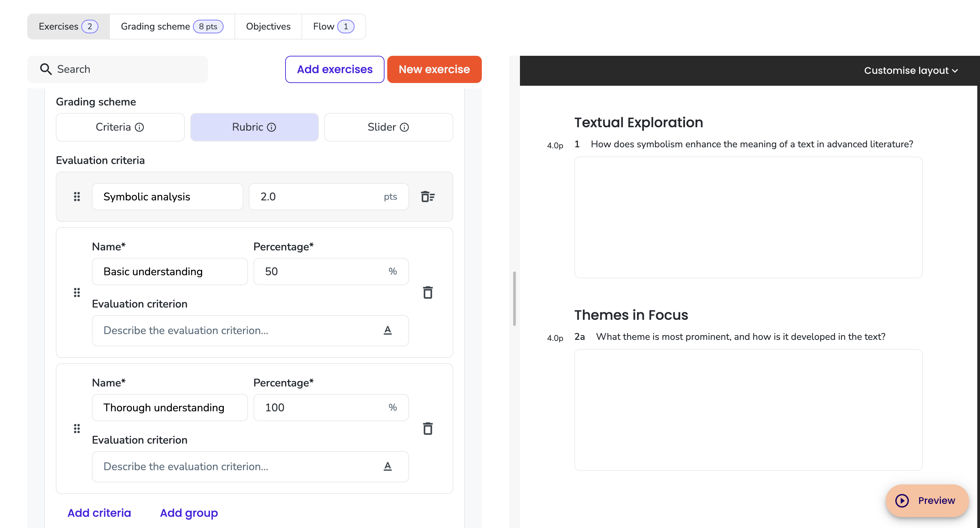Switch to the Exercises tab
The height and width of the screenshot is (528, 980).
point(68,26)
